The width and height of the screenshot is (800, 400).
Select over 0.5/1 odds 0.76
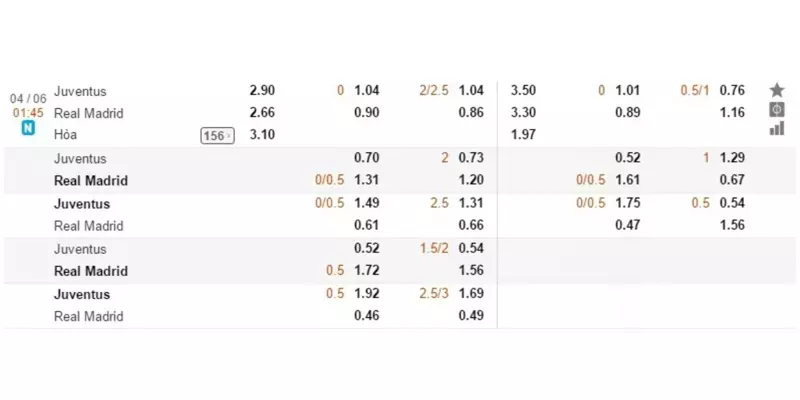coord(732,91)
